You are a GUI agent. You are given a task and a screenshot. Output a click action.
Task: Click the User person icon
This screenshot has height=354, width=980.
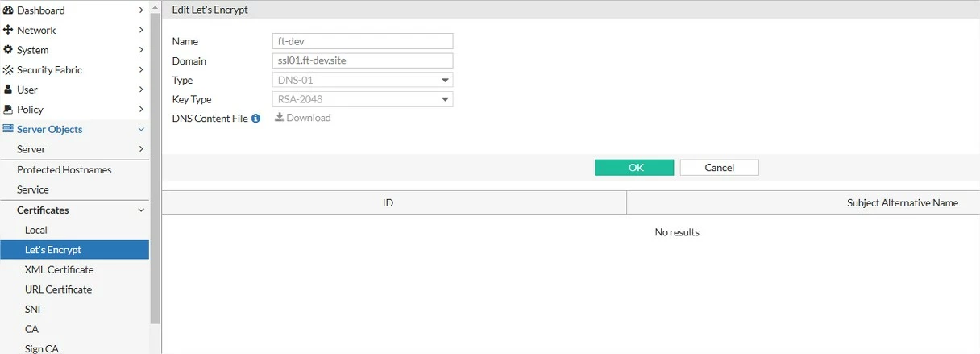click(8, 90)
